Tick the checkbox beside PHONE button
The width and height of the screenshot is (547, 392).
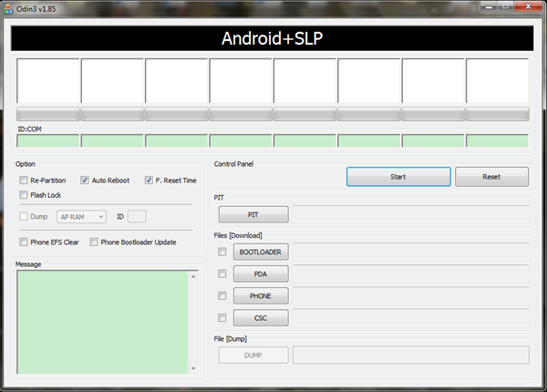222,295
